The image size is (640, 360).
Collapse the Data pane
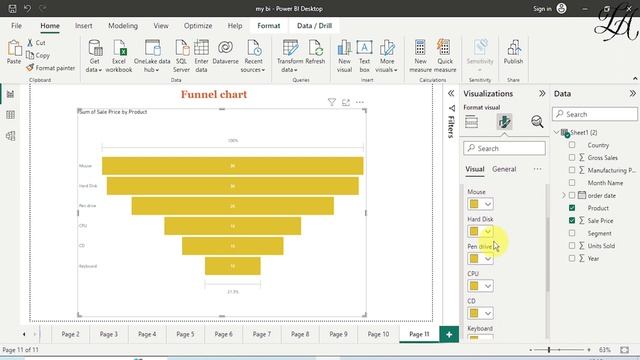(632, 93)
